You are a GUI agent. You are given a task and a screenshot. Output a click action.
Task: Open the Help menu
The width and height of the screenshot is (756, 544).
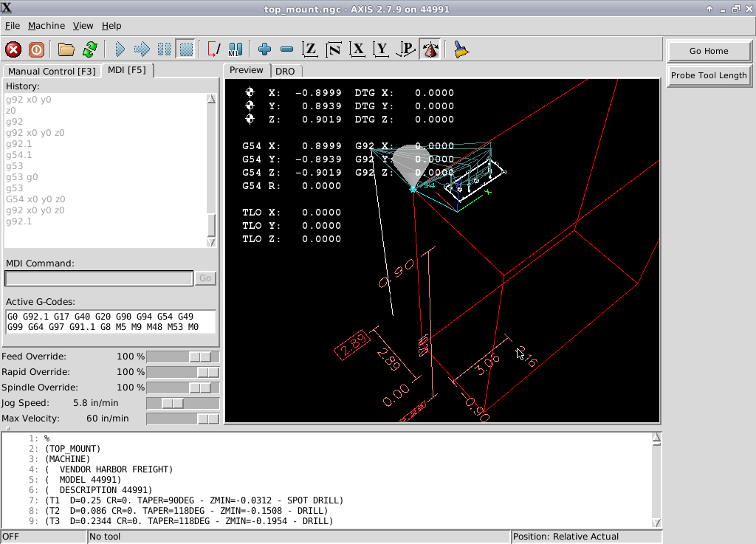point(111,26)
